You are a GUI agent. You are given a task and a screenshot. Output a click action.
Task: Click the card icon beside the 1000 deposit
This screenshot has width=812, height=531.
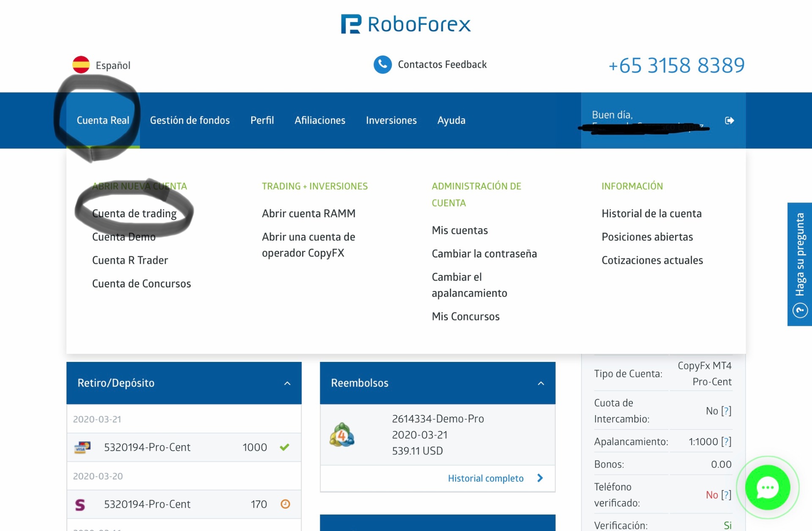click(x=82, y=447)
